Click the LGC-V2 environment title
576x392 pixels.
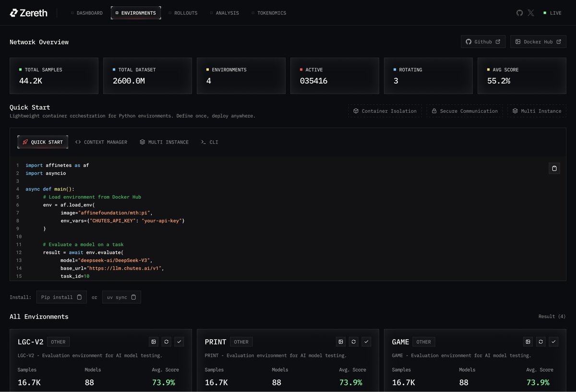31,342
